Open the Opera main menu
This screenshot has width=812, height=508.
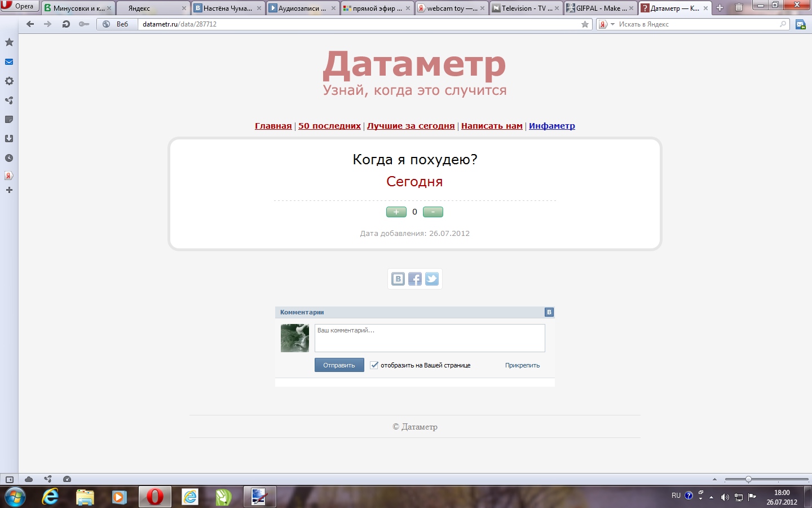(x=20, y=6)
